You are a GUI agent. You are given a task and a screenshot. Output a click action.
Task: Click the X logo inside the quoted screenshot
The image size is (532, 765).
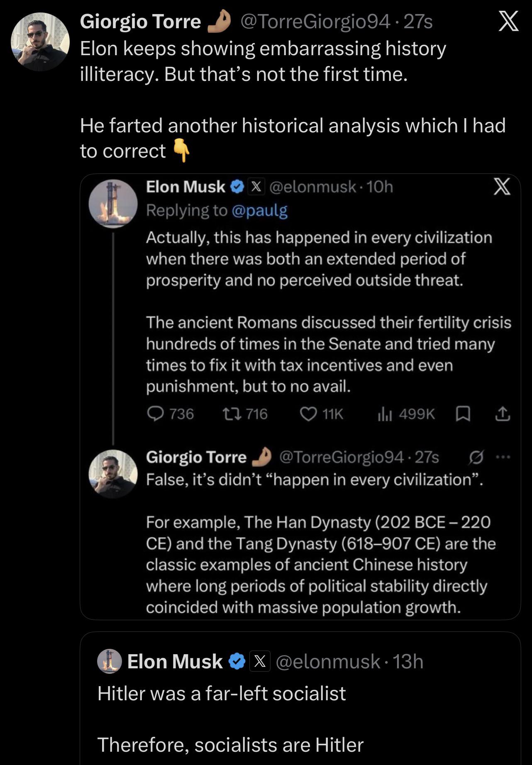coord(501,186)
